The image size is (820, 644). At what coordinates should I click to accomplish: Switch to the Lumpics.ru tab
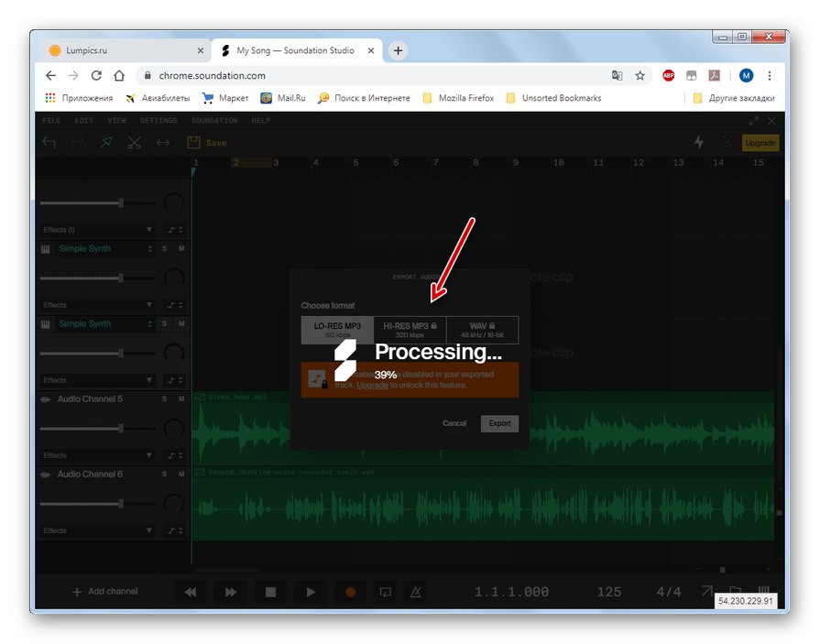click(x=126, y=50)
